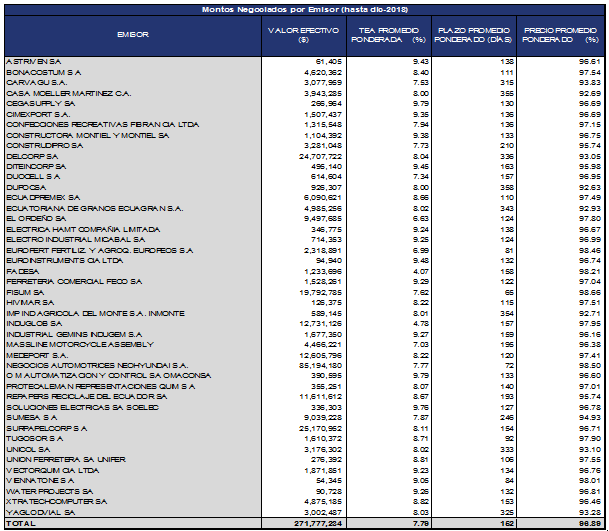
Task: Select EUROINSTRUMENTS CIA LTDA cell
Action: pyautogui.click(x=65, y=261)
